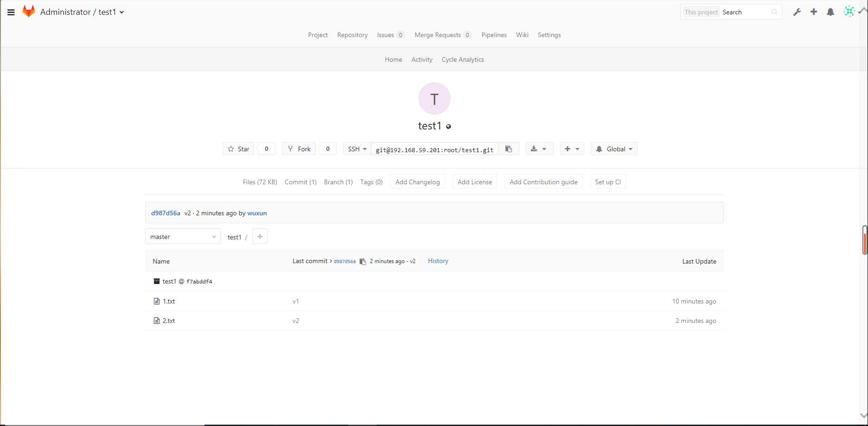Screen dimensions: 868x426
Task: Click the Tags (0) link
Action: tap(371, 182)
